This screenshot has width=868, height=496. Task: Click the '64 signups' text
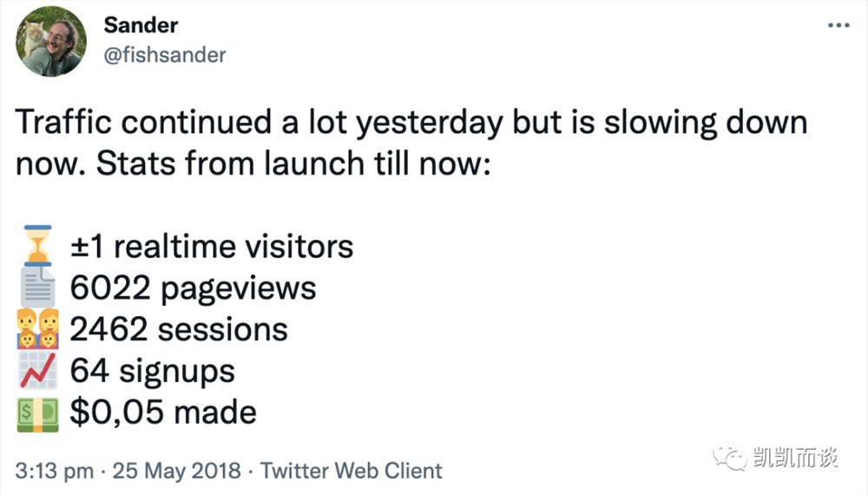tap(152, 371)
